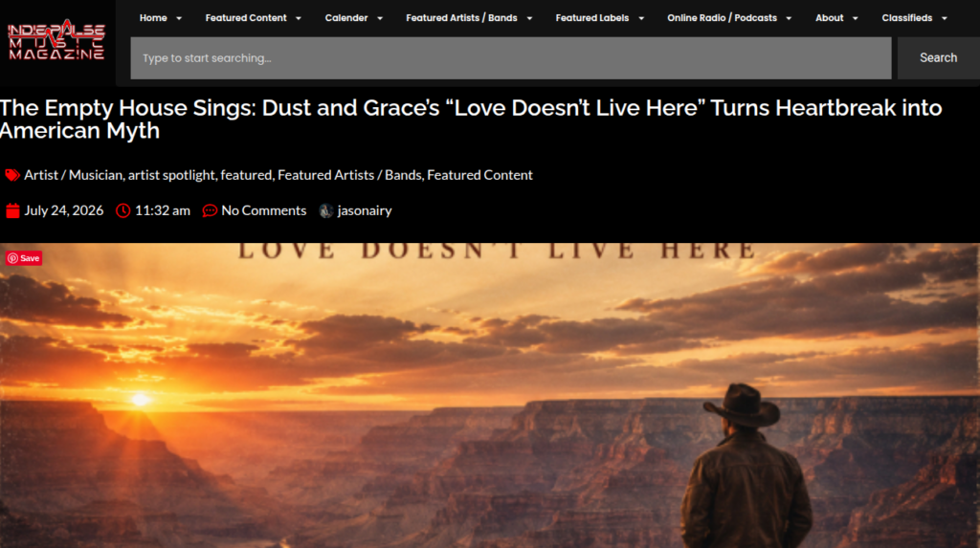
Task: Open the Featured Artists / Bands menu
Action: (x=461, y=18)
